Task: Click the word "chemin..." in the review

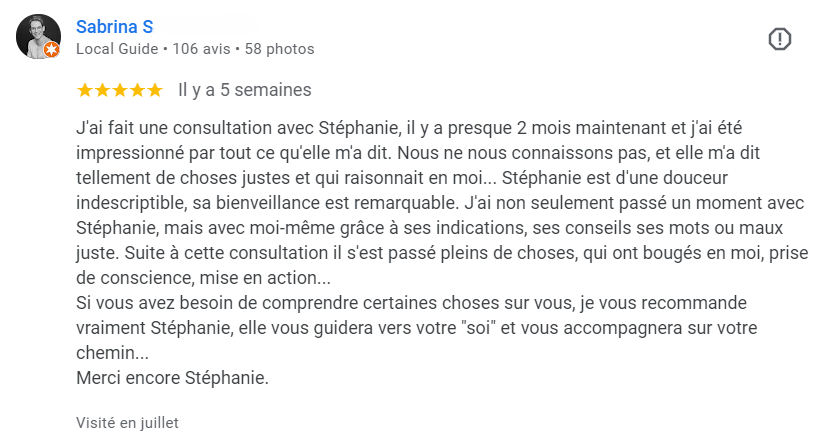Action: pos(112,353)
